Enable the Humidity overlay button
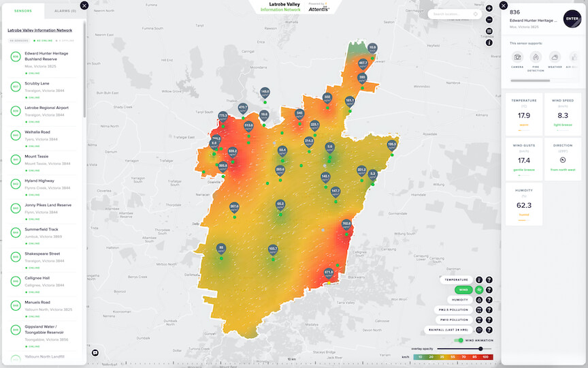 [460, 300]
